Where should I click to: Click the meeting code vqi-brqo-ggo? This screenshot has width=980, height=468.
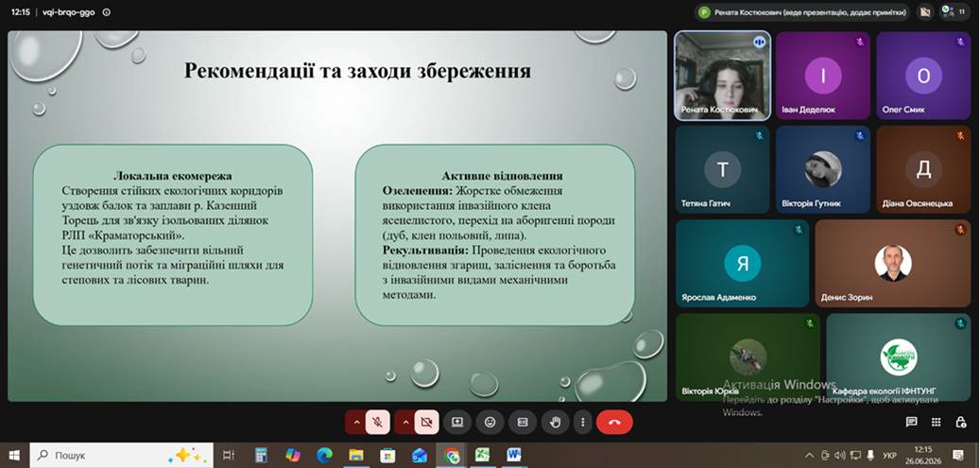[69, 12]
